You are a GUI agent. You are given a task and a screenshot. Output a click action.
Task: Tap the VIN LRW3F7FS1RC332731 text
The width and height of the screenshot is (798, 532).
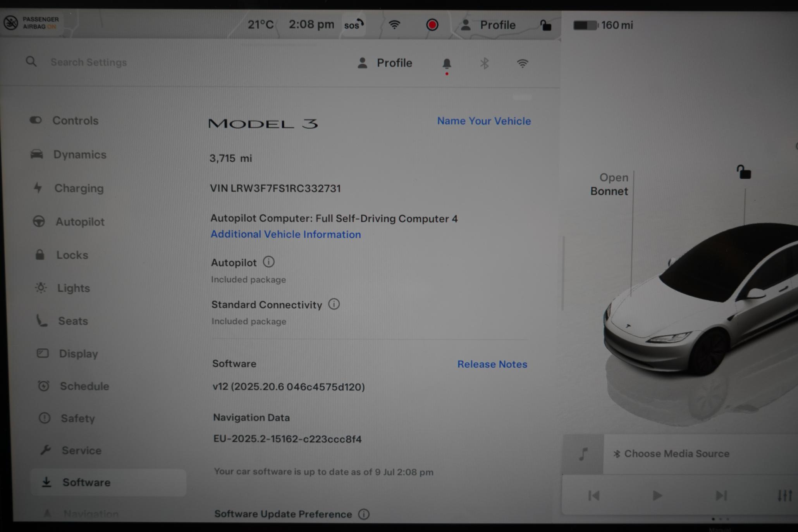tap(275, 189)
